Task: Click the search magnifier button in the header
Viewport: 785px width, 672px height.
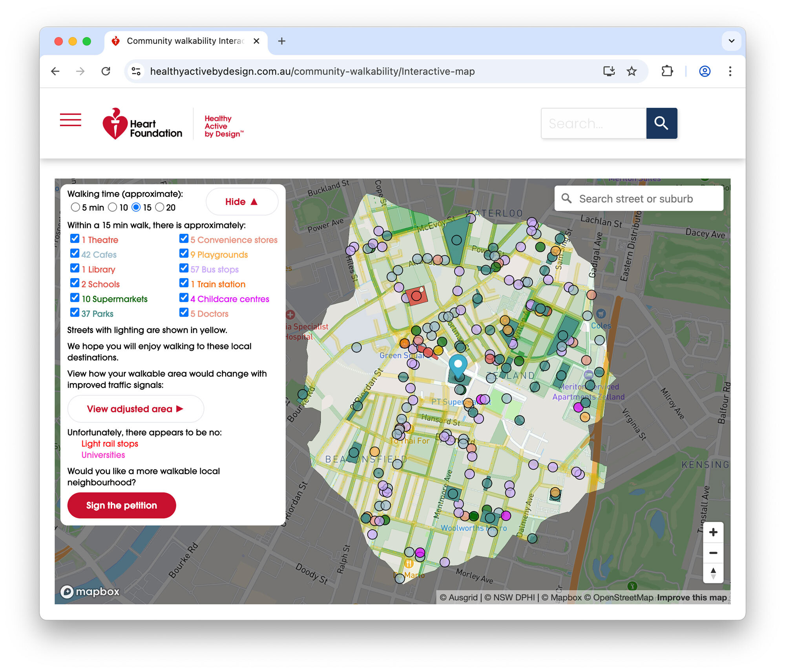Action: pos(662,123)
